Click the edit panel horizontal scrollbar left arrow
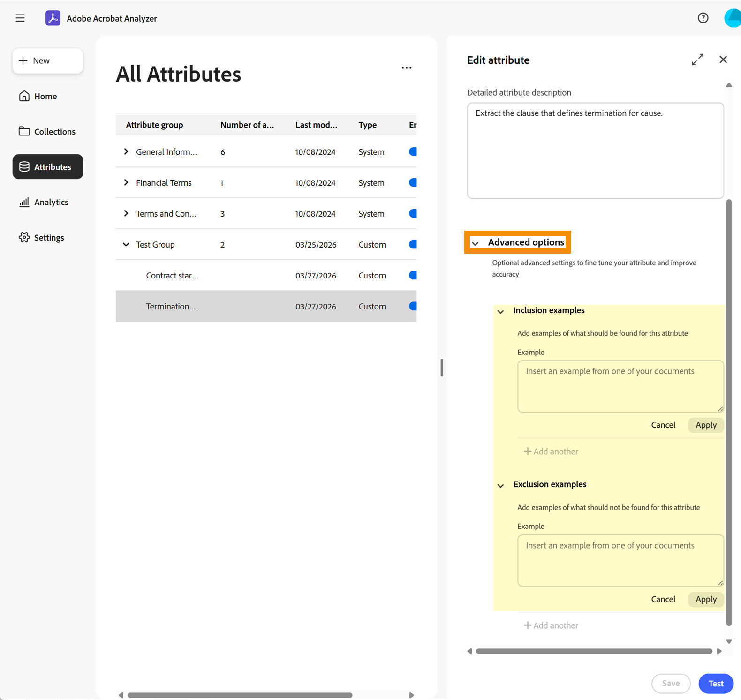741x700 pixels. (x=469, y=651)
